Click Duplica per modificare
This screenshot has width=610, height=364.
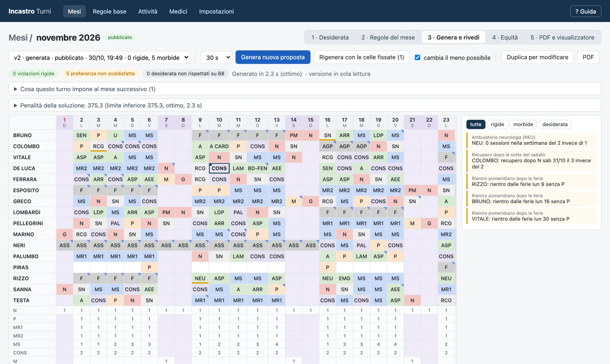click(537, 57)
